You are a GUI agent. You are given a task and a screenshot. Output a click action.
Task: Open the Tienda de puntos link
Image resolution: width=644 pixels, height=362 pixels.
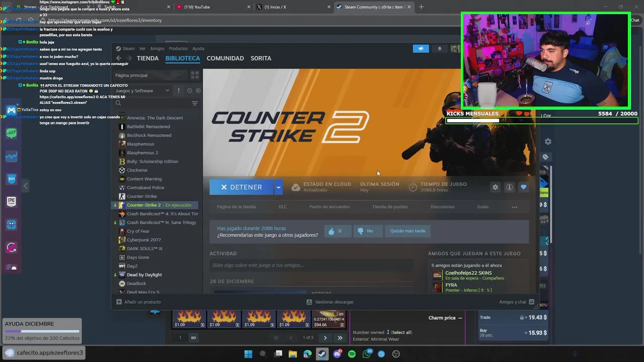(390, 207)
